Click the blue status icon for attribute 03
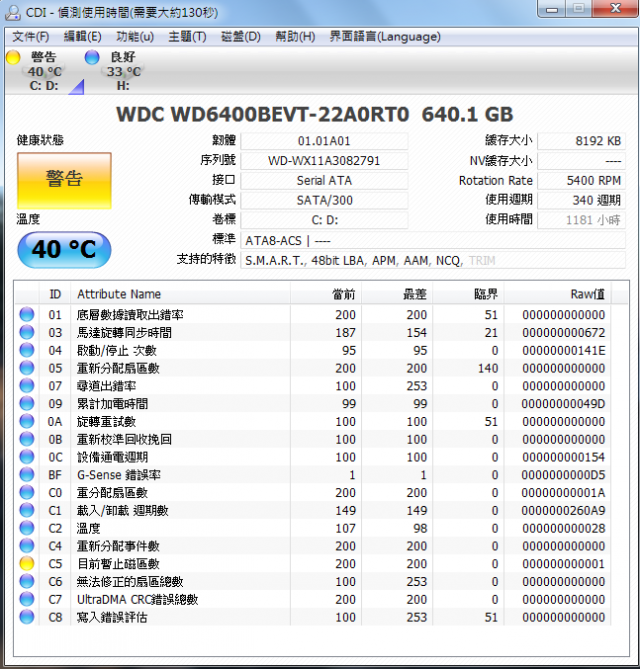 (27, 332)
